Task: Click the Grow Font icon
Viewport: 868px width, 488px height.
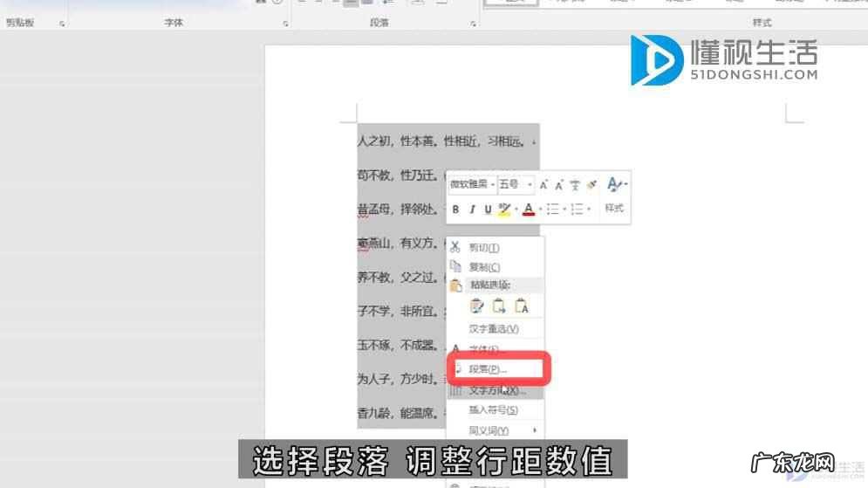Action: pos(543,185)
